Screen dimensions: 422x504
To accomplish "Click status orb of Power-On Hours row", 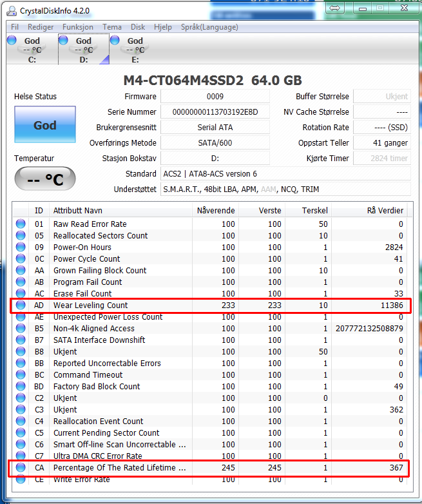I will click(x=21, y=247).
